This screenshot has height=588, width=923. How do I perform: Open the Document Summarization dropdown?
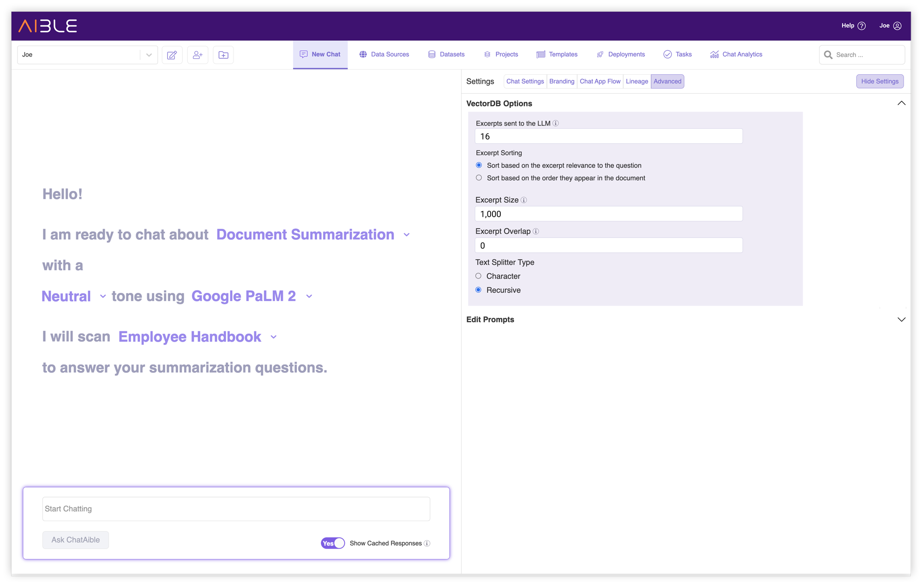(x=313, y=235)
